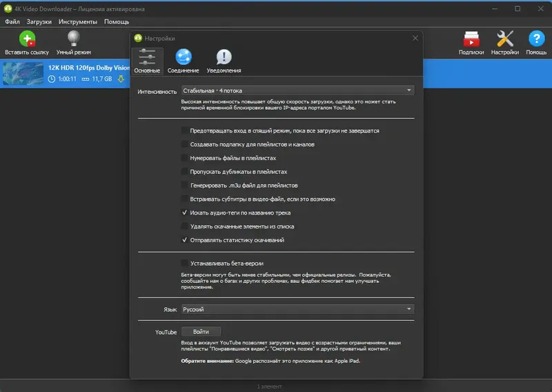The image size is (552, 392).
Task: Uncheck Искать аудио-теги по названию трека
Action: pyautogui.click(x=184, y=213)
